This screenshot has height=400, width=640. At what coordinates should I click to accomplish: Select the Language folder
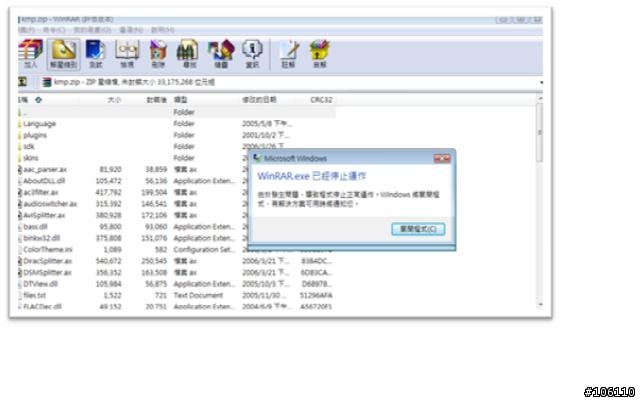[39, 124]
